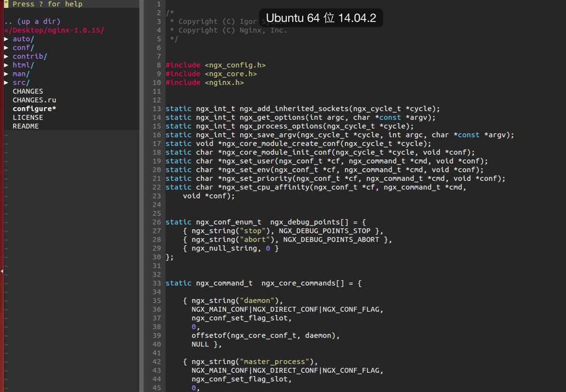Select the contrib/ folder entry

click(30, 56)
